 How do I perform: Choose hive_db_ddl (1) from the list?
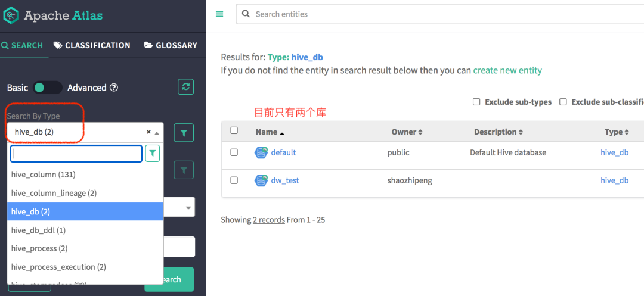[85, 230]
